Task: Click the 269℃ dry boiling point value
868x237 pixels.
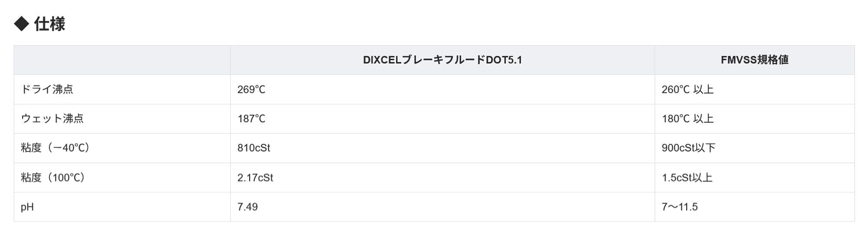Action: click(251, 89)
